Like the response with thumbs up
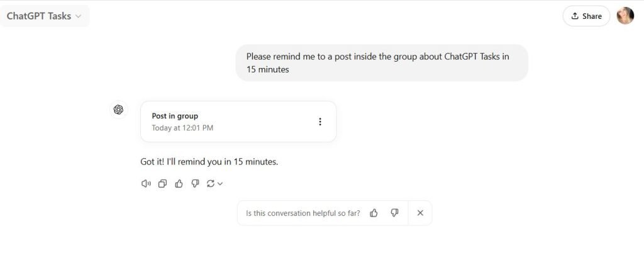644x255 pixels. [179, 184]
